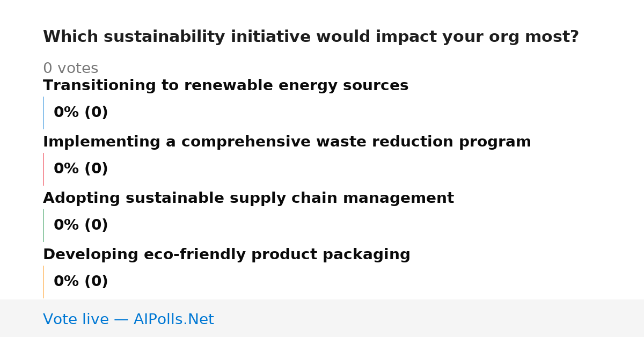Click 0% (0) result under product packaging
Image resolution: width=644 pixels, height=337 pixels.
(x=80, y=282)
